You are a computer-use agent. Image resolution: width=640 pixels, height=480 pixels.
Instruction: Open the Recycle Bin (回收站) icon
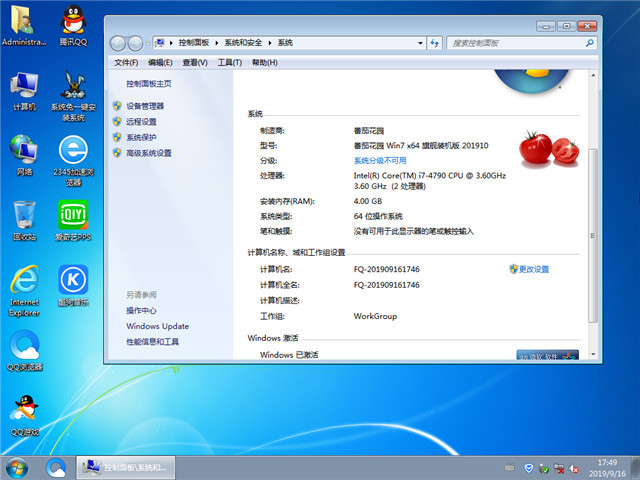click(24, 221)
